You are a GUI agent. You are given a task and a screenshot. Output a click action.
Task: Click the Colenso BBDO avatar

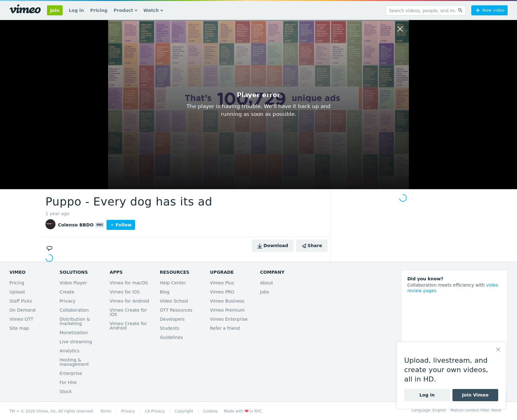(50, 225)
